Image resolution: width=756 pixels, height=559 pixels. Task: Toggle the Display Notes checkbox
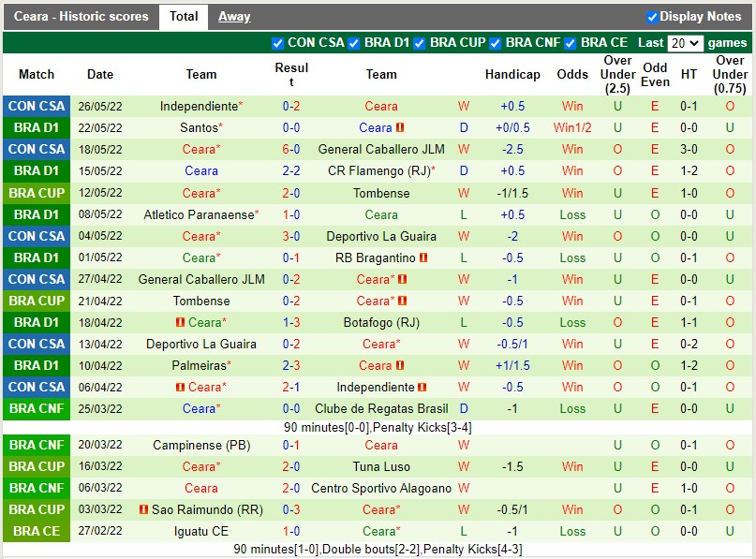(x=652, y=18)
